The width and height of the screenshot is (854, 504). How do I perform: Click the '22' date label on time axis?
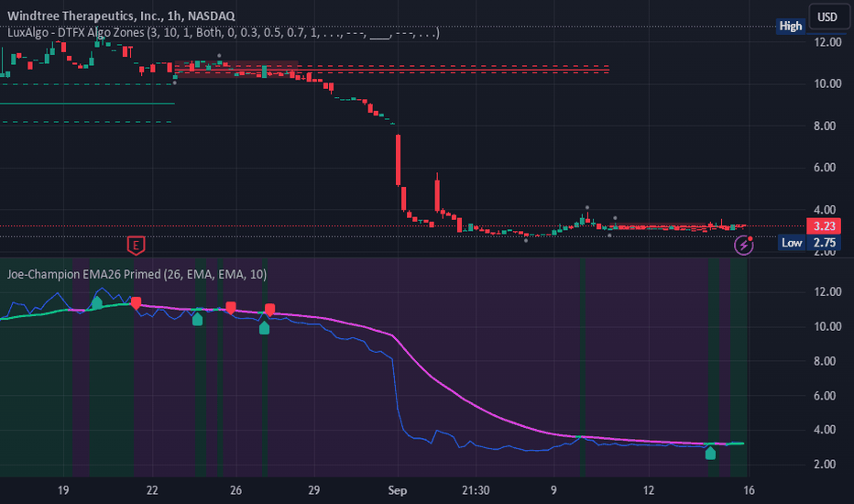152,490
